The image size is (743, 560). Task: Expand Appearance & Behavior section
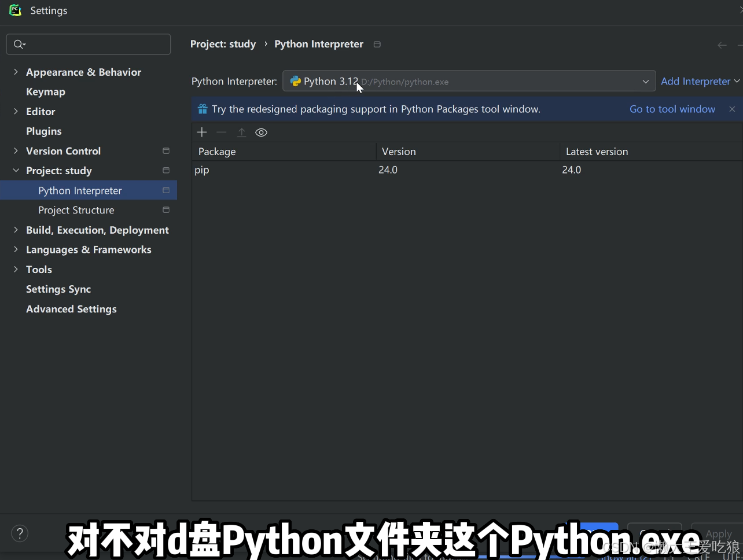click(16, 72)
